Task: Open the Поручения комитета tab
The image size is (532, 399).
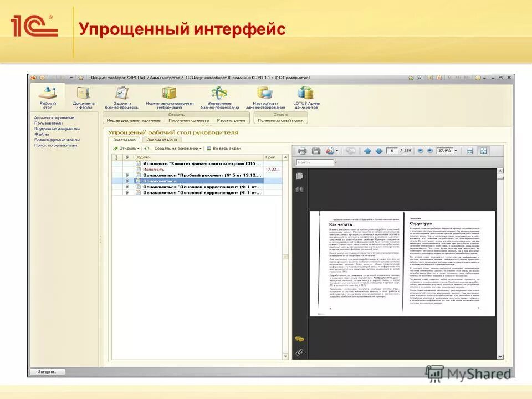Action: [x=188, y=119]
